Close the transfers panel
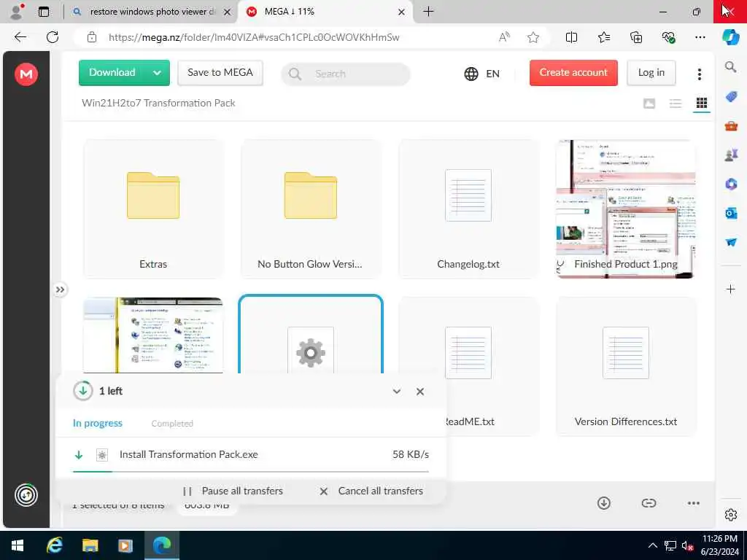Screen dimensions: 747x560 coord(420,392)
